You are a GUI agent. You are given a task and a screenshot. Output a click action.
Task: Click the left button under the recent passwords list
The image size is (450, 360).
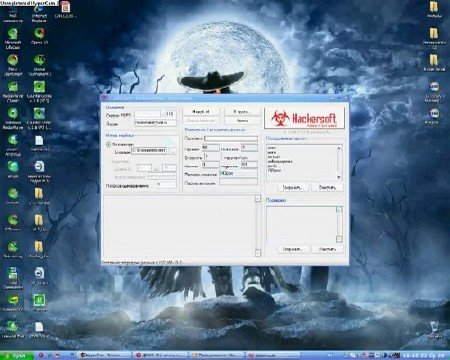292,188
